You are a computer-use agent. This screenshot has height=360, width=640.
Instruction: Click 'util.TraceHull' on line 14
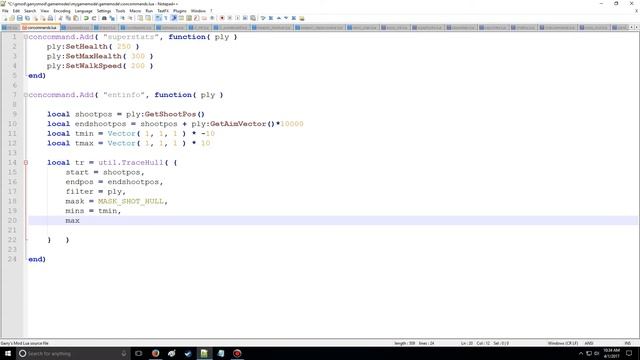[x=131, y=162]
